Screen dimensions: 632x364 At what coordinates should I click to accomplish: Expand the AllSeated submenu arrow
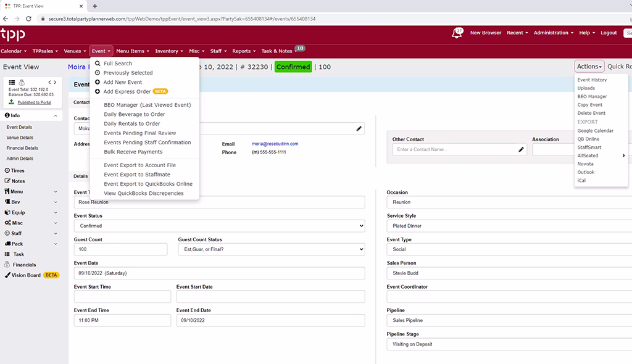pos(624,155)
